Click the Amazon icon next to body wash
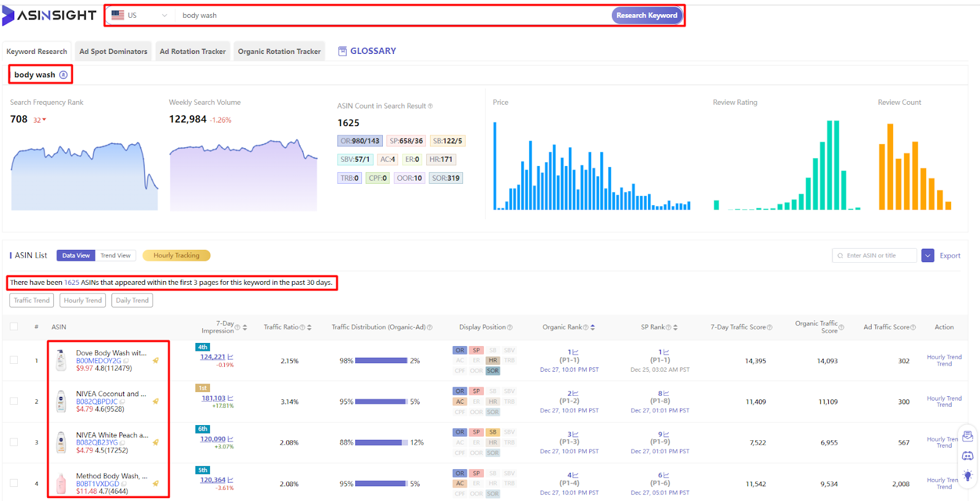The image size is (980, 501). click(x=63, y=75)
